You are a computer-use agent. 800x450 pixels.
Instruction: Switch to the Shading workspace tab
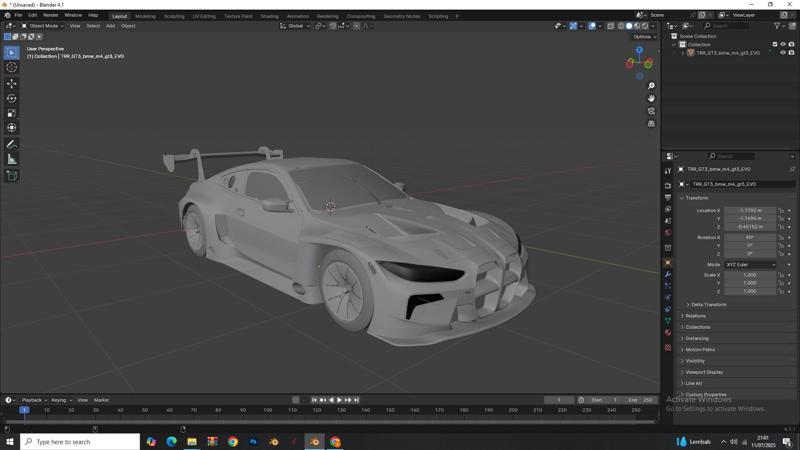[269, 16]
